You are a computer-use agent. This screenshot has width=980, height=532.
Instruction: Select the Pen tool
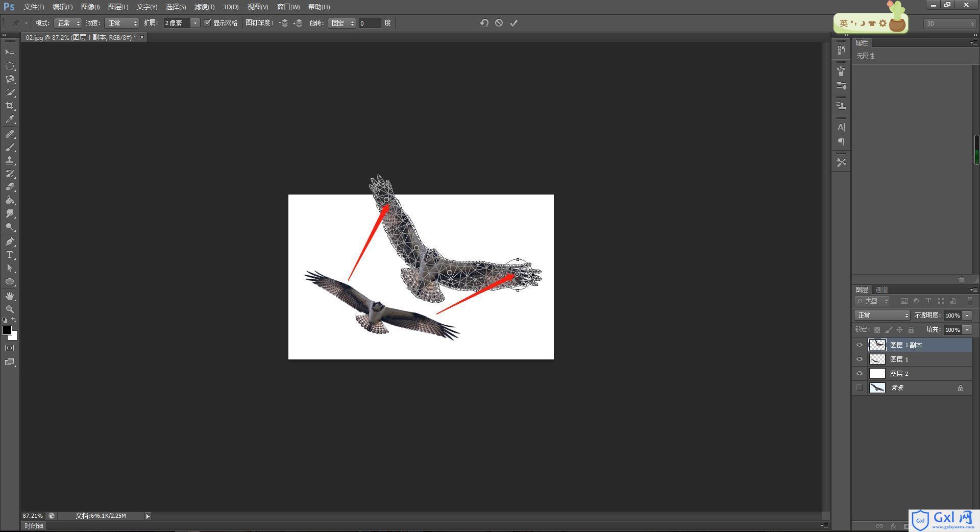[x=10, y=241]
